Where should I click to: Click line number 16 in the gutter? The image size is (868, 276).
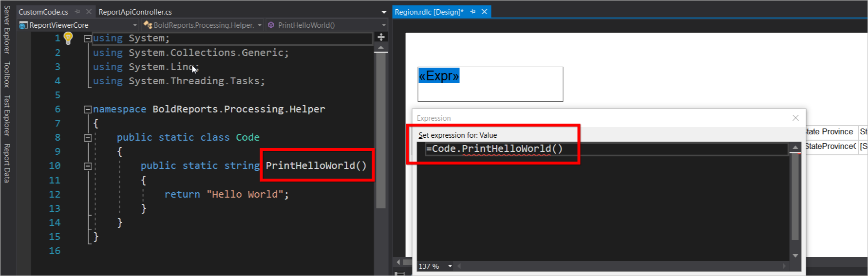55,251
